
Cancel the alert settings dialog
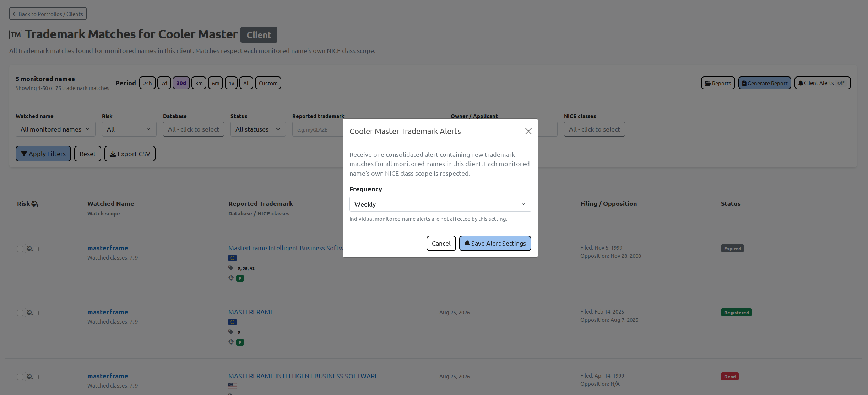tap(441, 244)
